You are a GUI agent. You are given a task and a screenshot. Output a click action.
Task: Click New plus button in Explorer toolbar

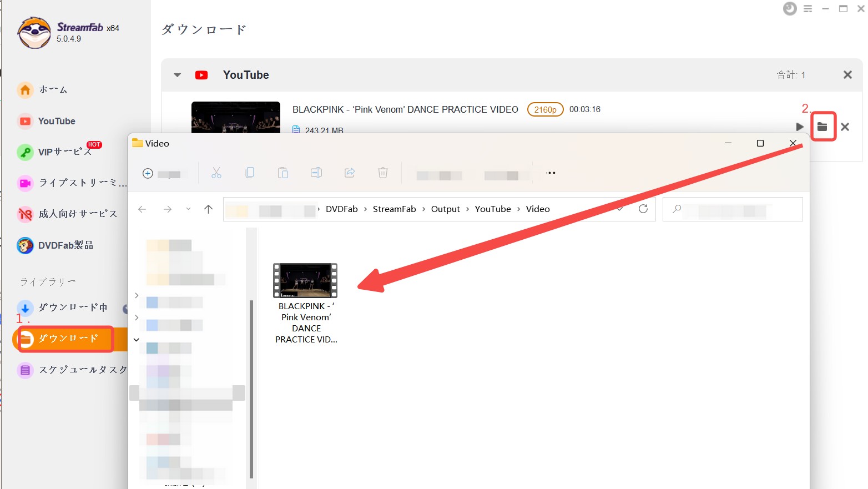148,173
